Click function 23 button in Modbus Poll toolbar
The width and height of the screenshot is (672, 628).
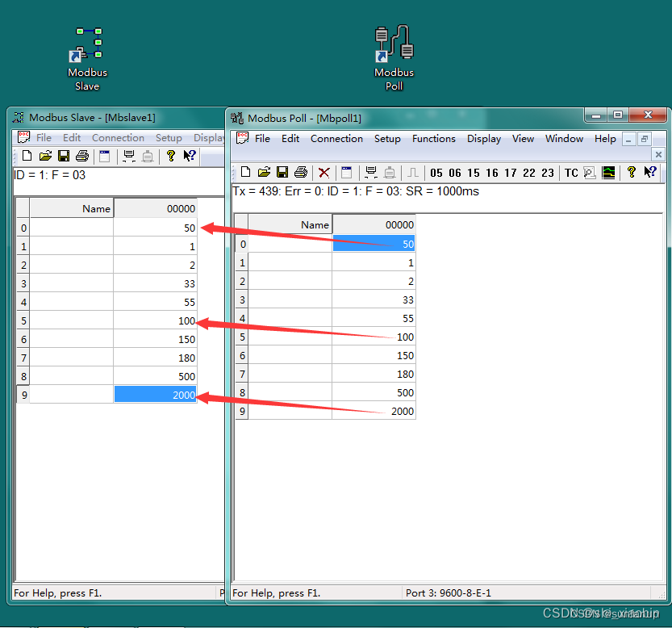(x=547, y=173)
